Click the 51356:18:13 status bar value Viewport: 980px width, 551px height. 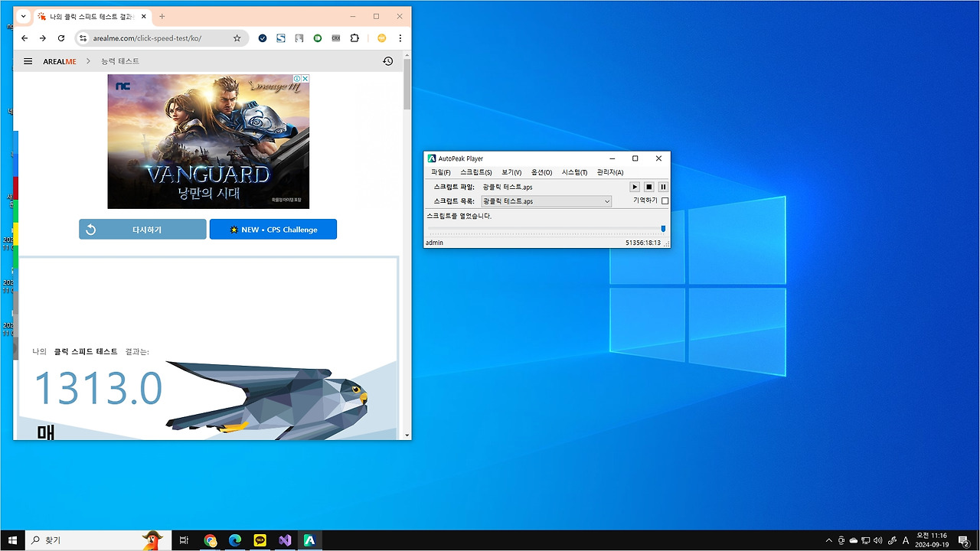642,243
